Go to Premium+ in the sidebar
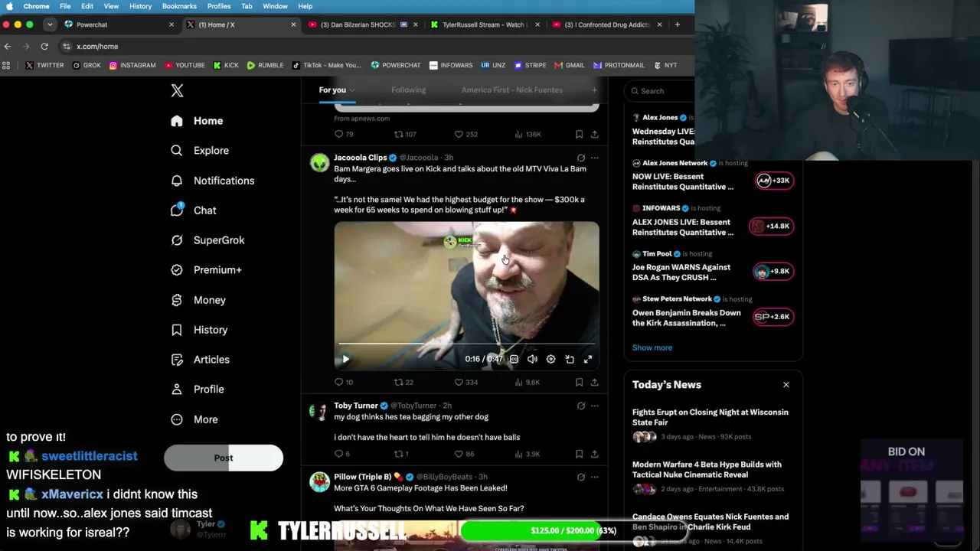Image resolution: width=980 pixels, height=551 pixels. click(206, 270)
